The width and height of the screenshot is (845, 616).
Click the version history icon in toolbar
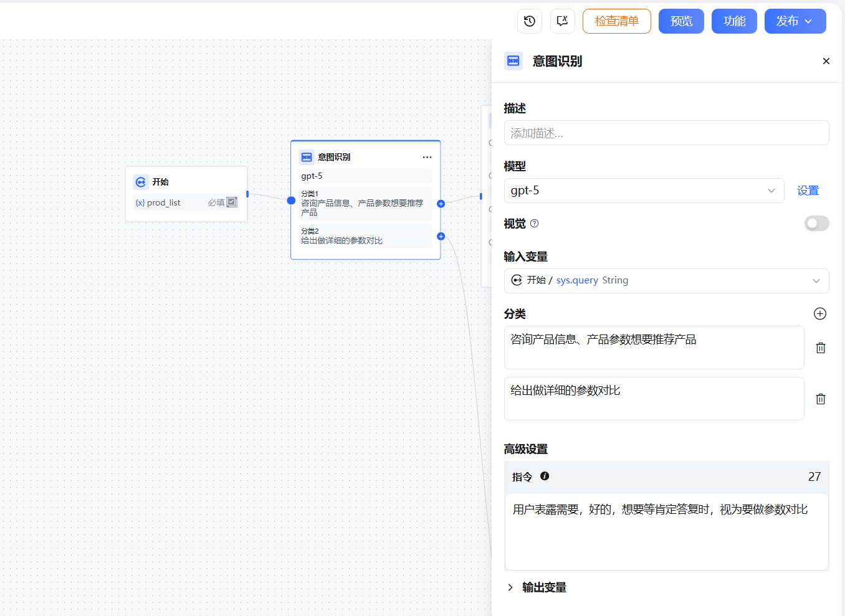(529, 21)
